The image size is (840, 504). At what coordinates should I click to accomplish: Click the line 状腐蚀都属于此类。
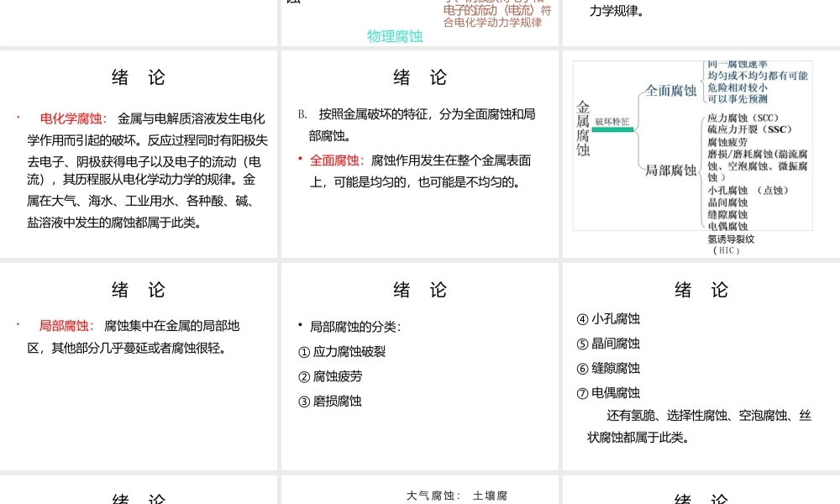coord(638,438)
